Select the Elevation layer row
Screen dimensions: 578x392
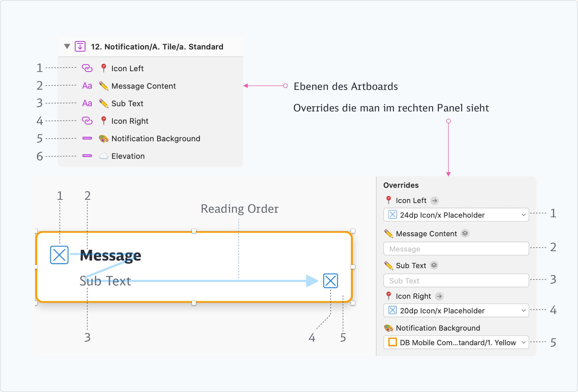click(x=128, y=156)
